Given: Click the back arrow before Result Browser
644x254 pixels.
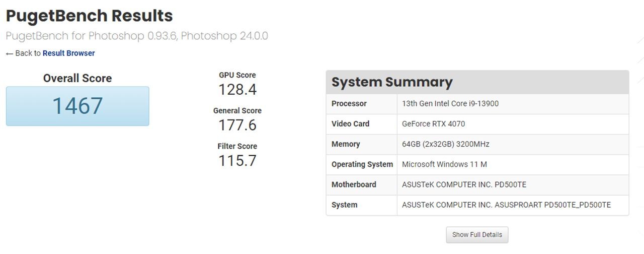Looking at the screenshot, I should pyautogui.click(x=10, y=53).
